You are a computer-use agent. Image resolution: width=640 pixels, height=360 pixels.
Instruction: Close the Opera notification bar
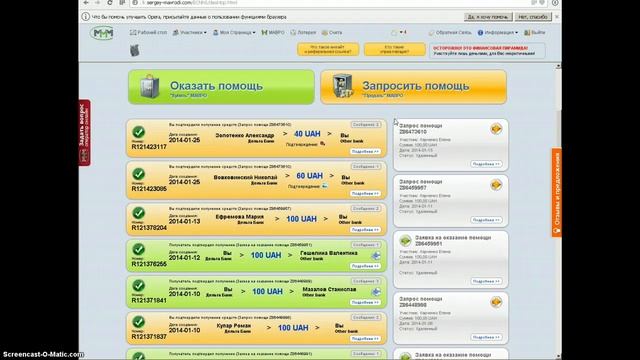(x=557, y=17)
